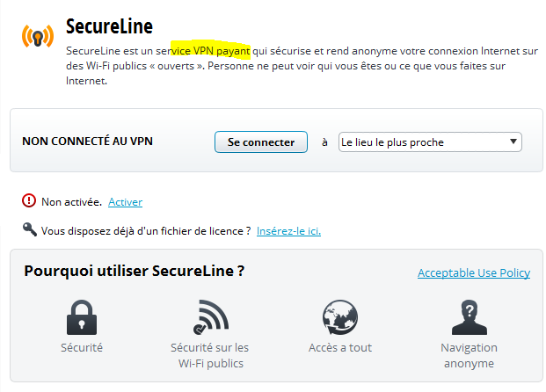Image resolution: width=546 pixels, height=392 pixels.
Task: Open the Acceptable Use Policy link
Action: (473, 273)
